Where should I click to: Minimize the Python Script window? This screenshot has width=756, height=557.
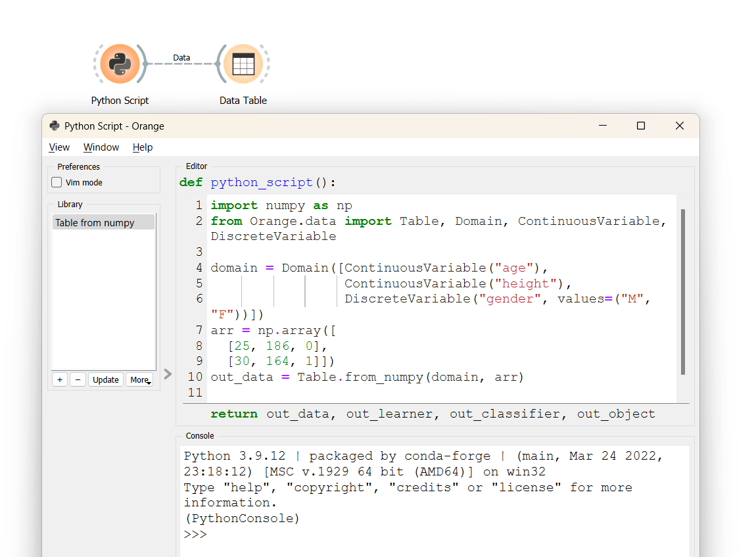603,126
